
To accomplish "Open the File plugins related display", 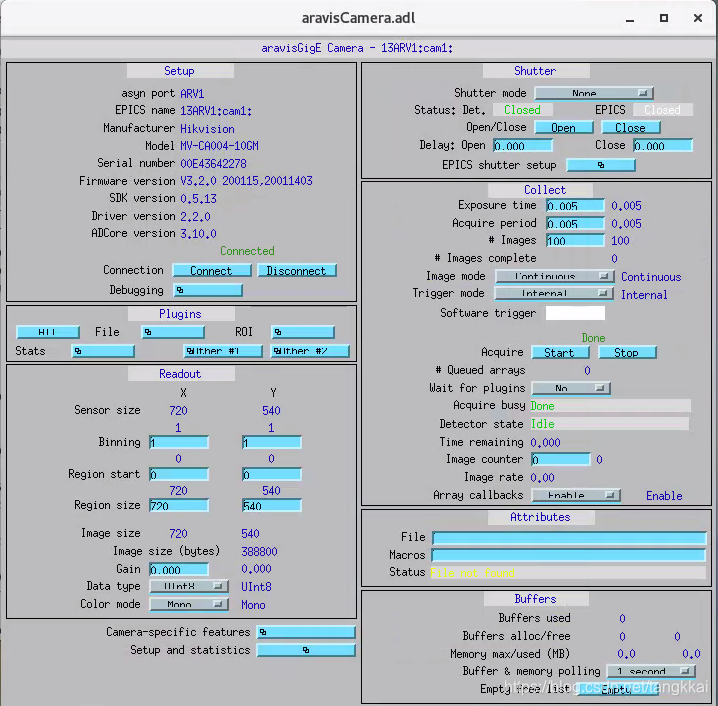I will click(173, 332).
